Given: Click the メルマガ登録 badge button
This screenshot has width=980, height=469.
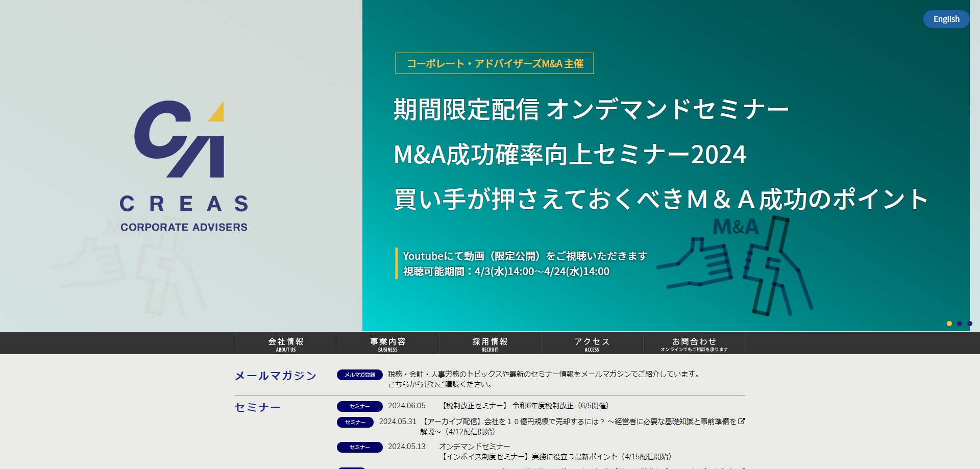Looking at the screenshot, I should (360, 375).
